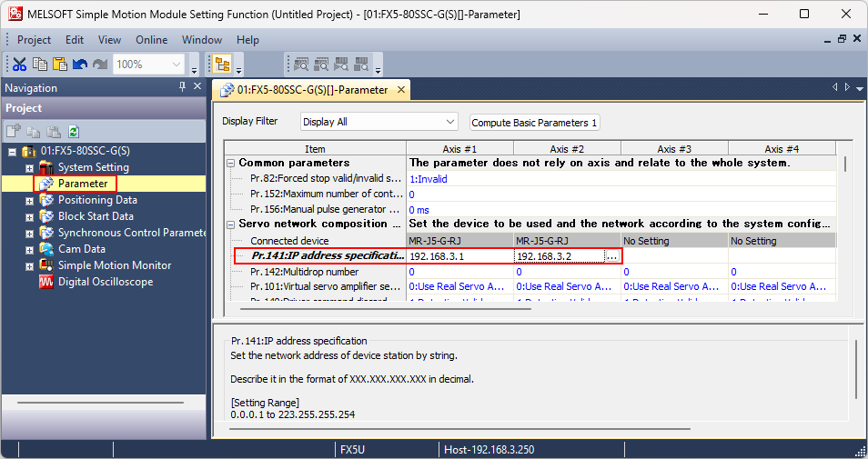This screenshot has height=459, width=868.
Task: Click the second monitor search toolbar icon
Action: coord(321,65)
